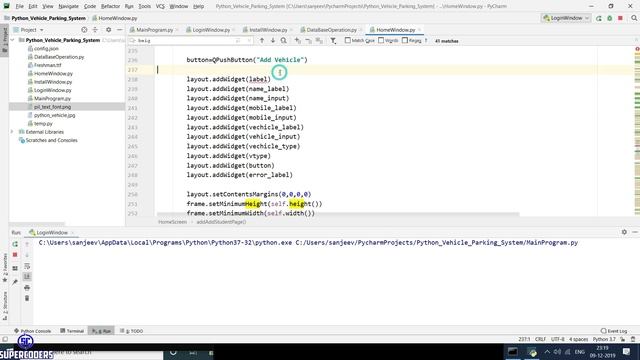
Task: Select Scratches and Consoles node
Action: [x=51, y=140]
